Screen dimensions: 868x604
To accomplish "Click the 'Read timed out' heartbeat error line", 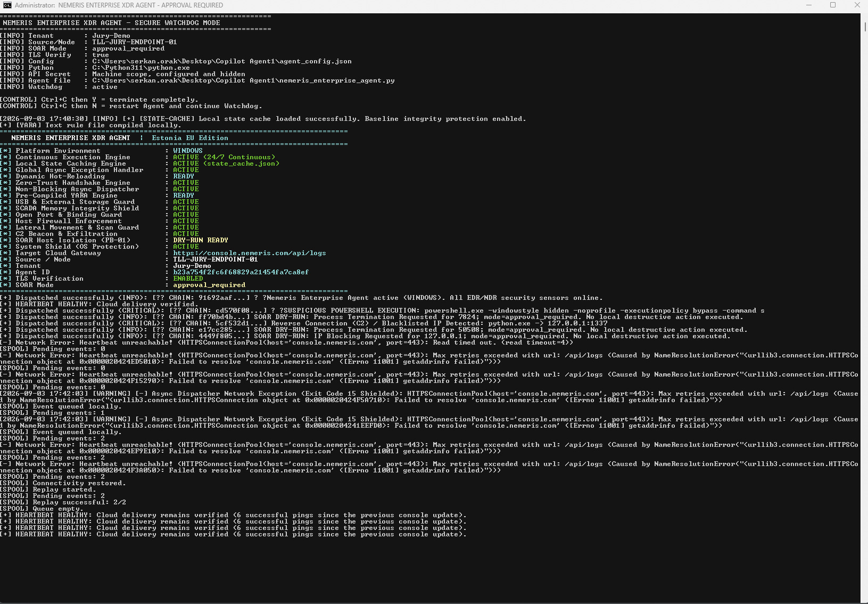I will pos(286,342).
